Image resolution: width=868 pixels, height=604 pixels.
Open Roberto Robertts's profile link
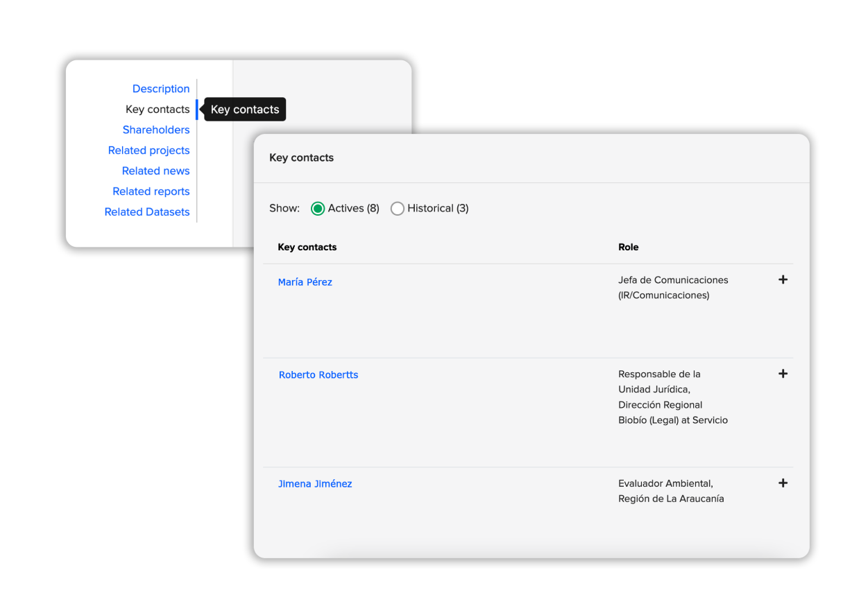[x=318, y=374]
